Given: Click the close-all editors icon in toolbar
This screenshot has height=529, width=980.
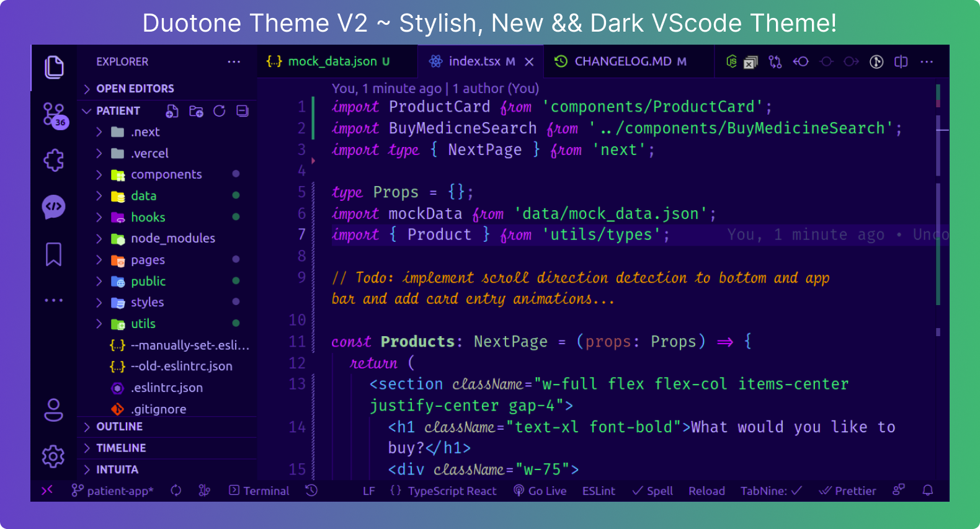Looking at the screenshot, I should pos(751,62).
